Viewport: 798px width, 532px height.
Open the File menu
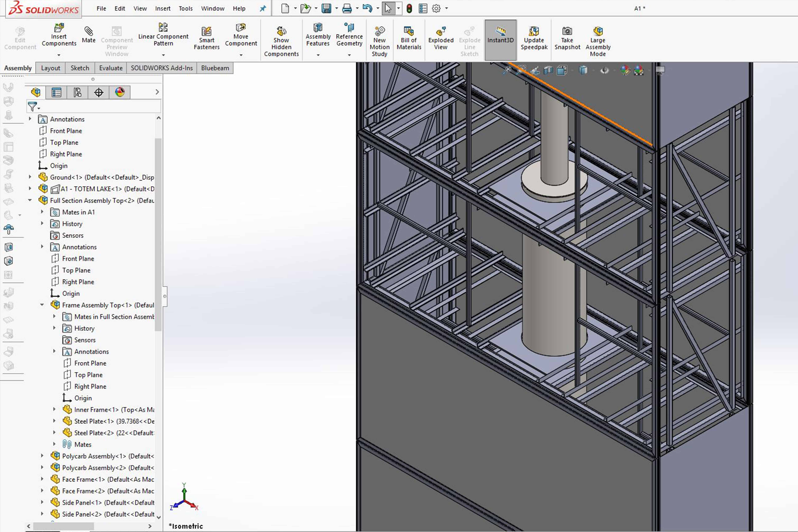pos(101,8)
